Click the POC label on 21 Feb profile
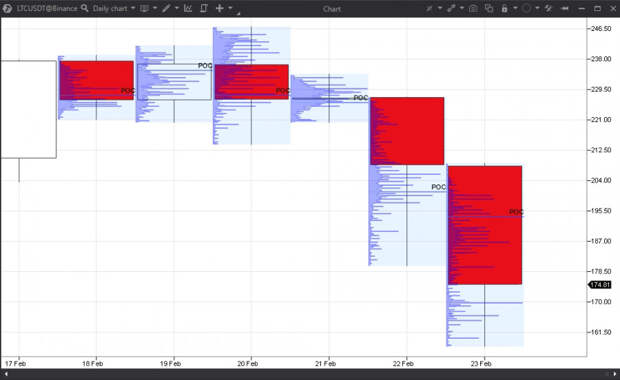The height and width of the screenshot is (380, 620). (361, 98)
